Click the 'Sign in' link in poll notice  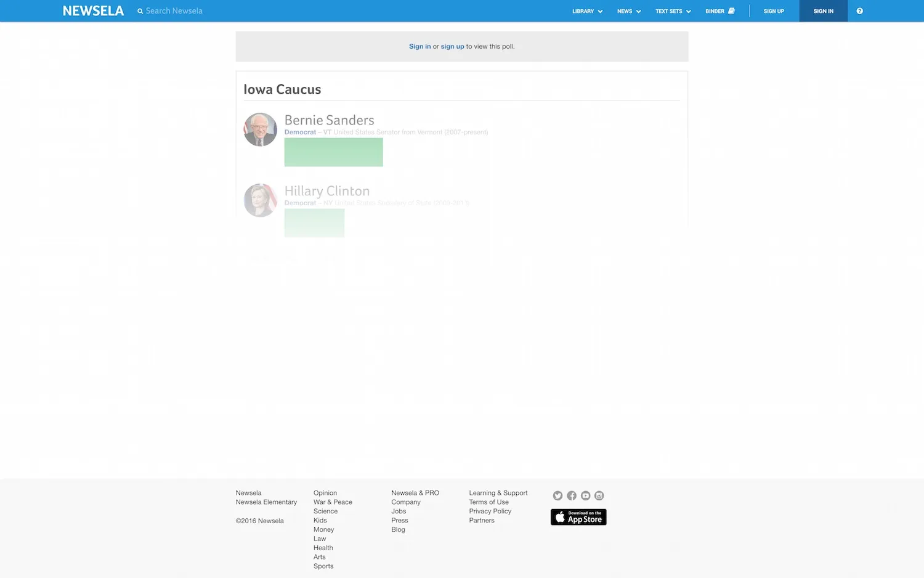(x=419, y=47)
